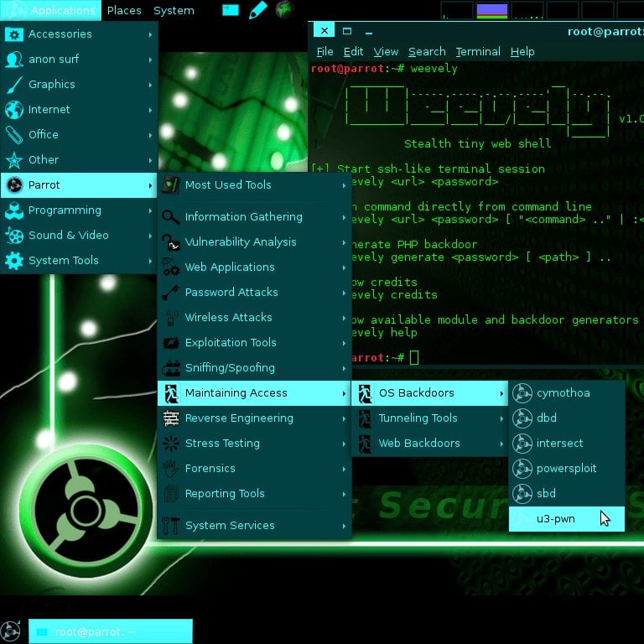The image size is (644, 644).
Task: Start the powersploit tool
Action: 566,468
